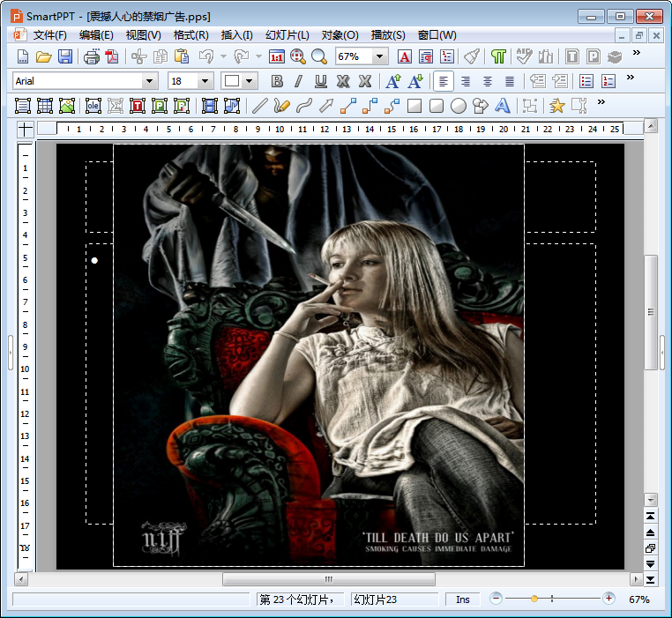Screen dimensions: 672x618
Task: Select the freehand pencil drawing tool
Action: point(281,106)
